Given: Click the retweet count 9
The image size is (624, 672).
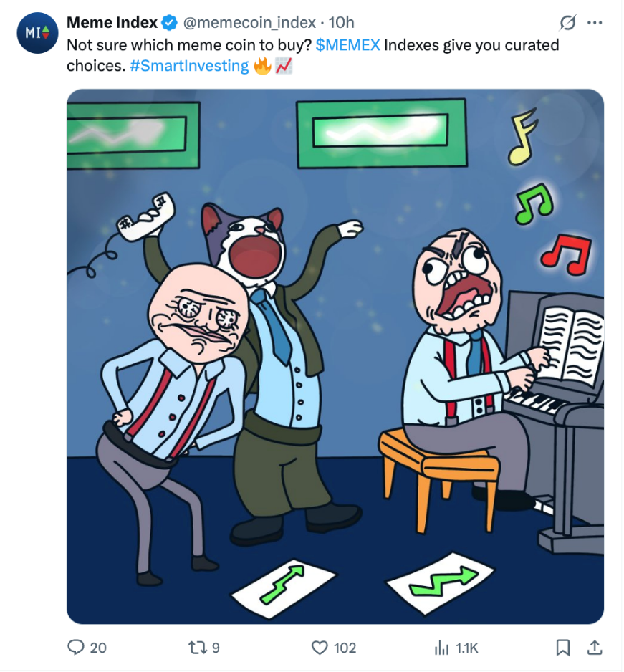Looking at the screenshot, I should click(216, 648).
